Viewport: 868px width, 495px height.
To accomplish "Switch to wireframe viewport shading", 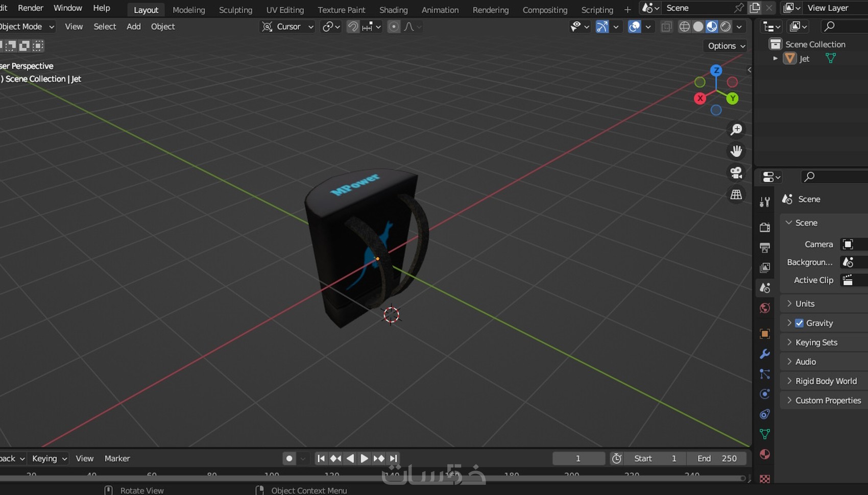I will (x=685, y=27).
